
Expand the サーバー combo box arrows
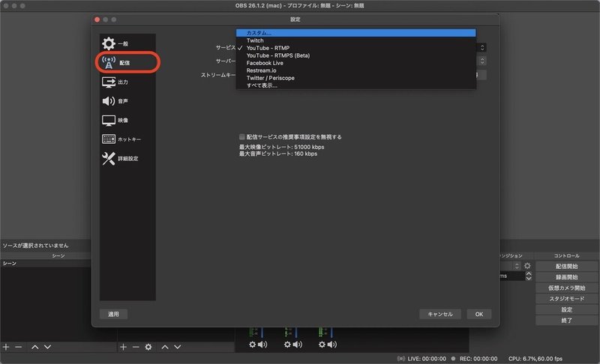click(x=482, y=61)
